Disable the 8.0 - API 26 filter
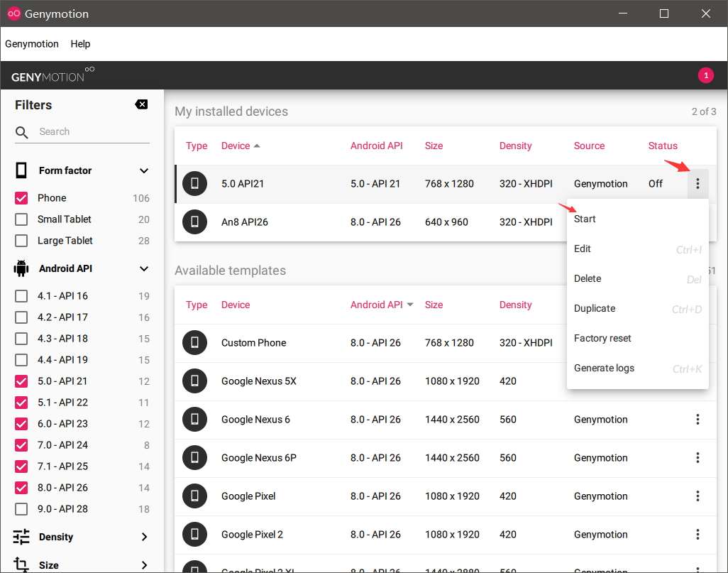Image resolution: width=728 pixels, height=573 pixels. pos(21,488)
